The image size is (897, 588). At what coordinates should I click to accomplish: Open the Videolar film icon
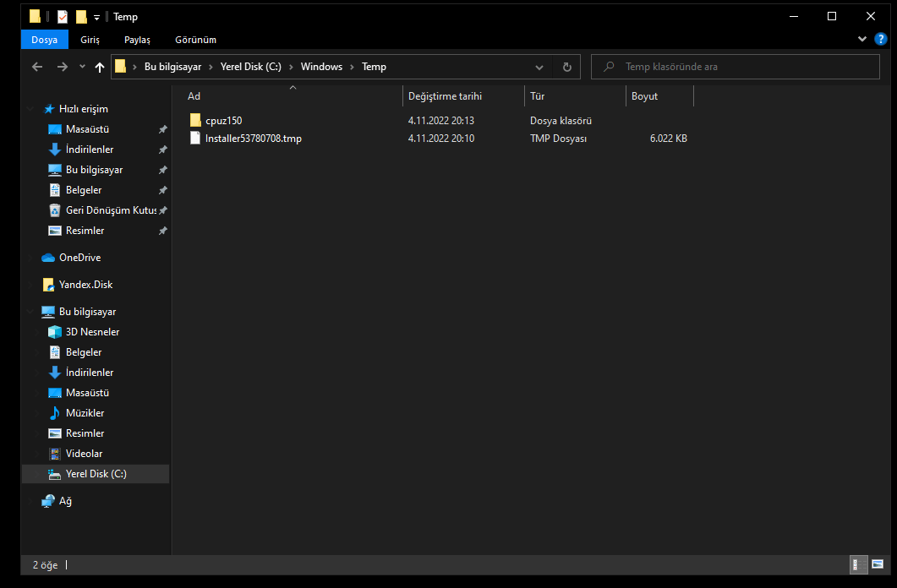tap(54, 454)
